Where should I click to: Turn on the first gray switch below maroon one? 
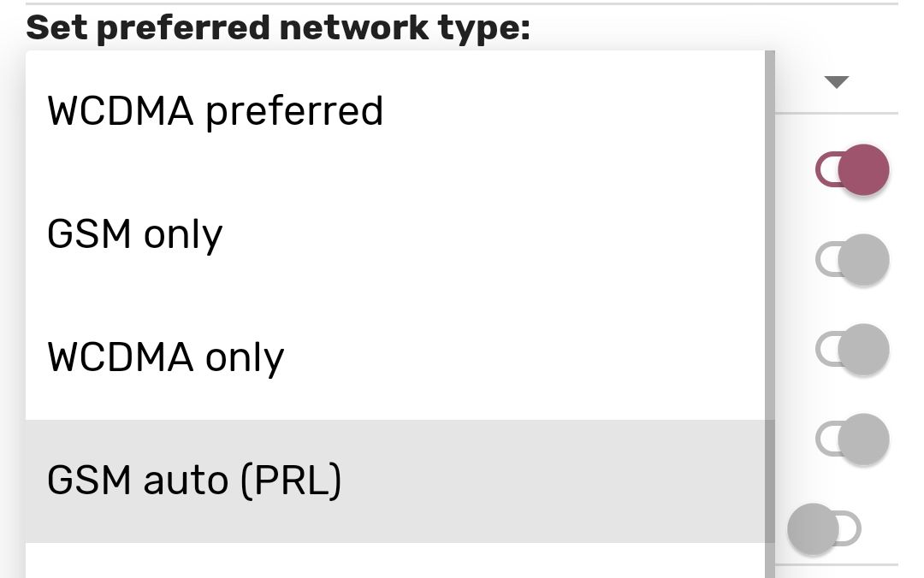click(x=853, y=260)
